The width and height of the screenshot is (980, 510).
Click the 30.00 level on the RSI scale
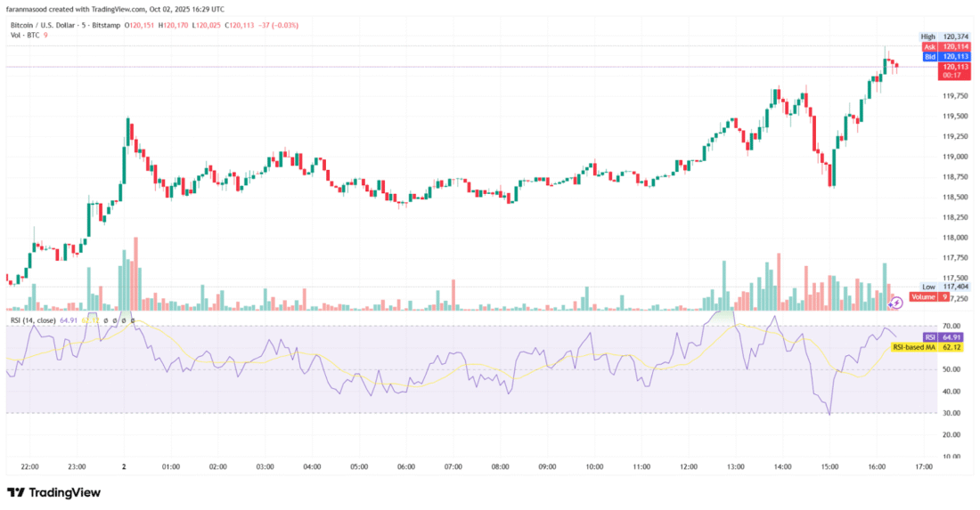951,413
